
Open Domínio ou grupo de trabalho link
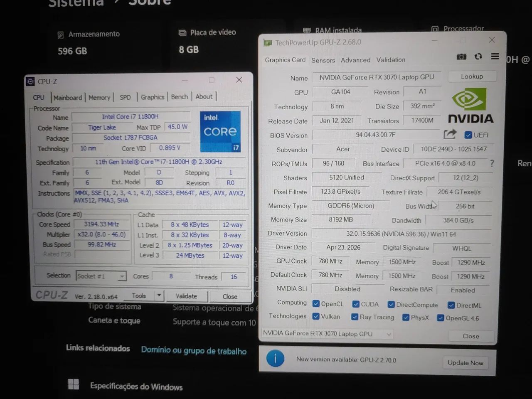(x=194, y=350)
